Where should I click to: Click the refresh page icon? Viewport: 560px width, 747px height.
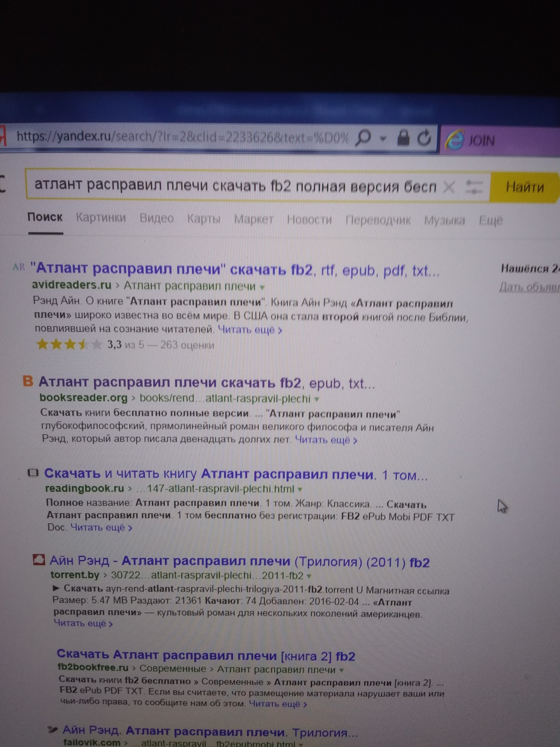424,138
